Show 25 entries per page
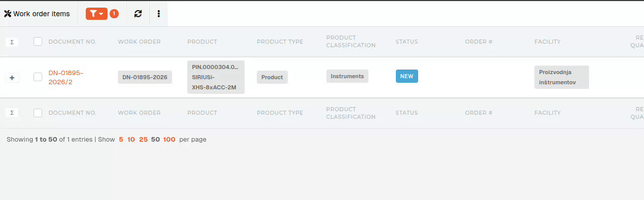The image size is (644, 200). click(x=143, y=139)
